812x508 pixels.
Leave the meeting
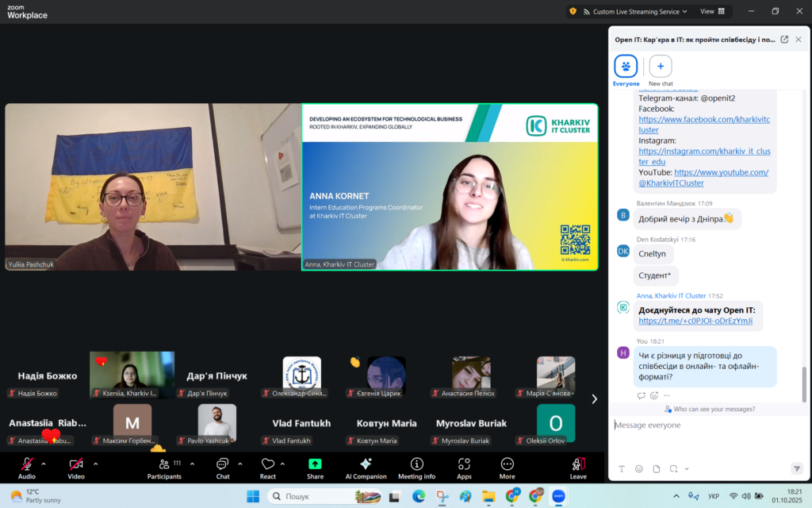pos(578,466)
